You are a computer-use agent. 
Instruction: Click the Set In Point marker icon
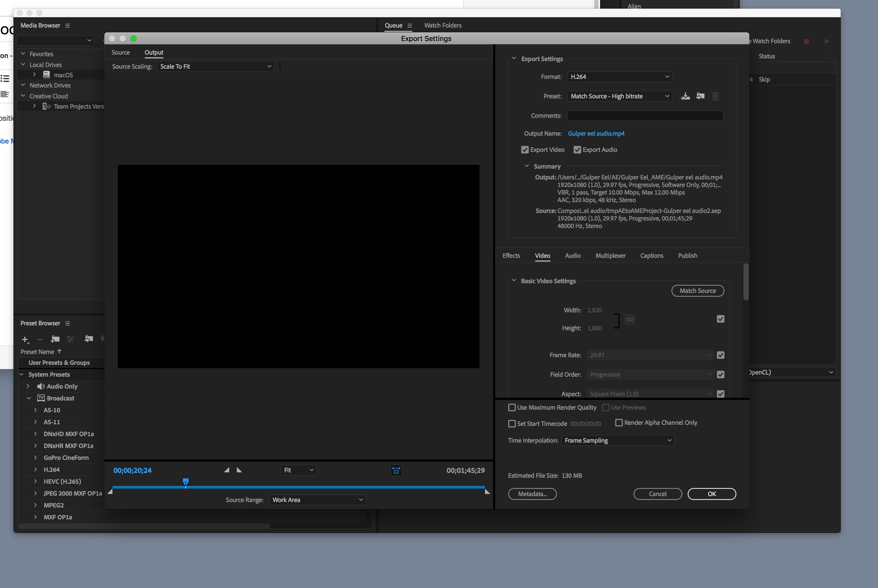click(x=227, y=470)
